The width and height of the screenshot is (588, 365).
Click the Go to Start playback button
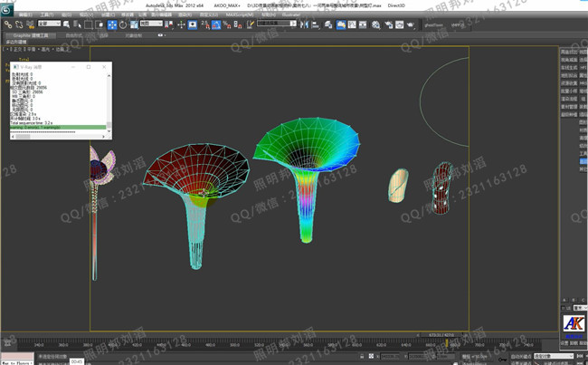[580, 356]
